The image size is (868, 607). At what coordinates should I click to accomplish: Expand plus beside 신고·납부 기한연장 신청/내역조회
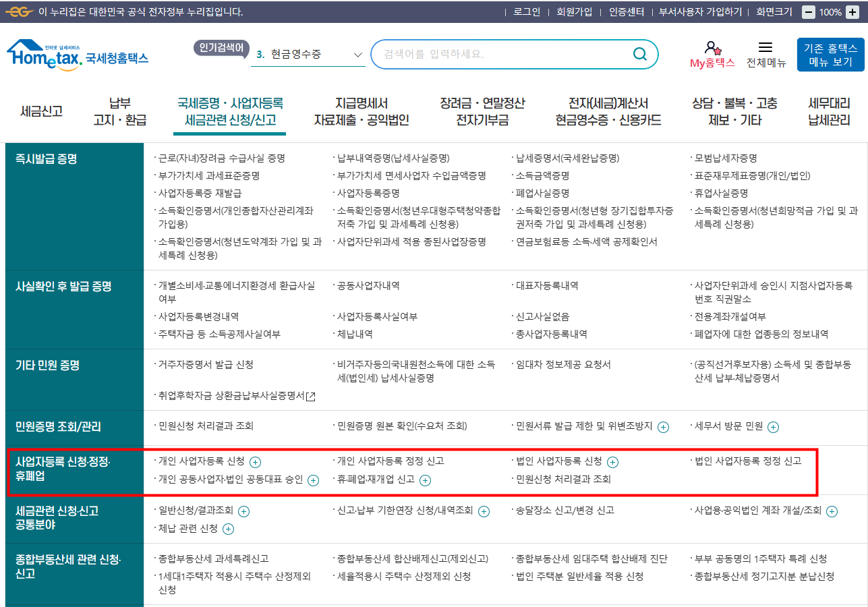(484, 511)
